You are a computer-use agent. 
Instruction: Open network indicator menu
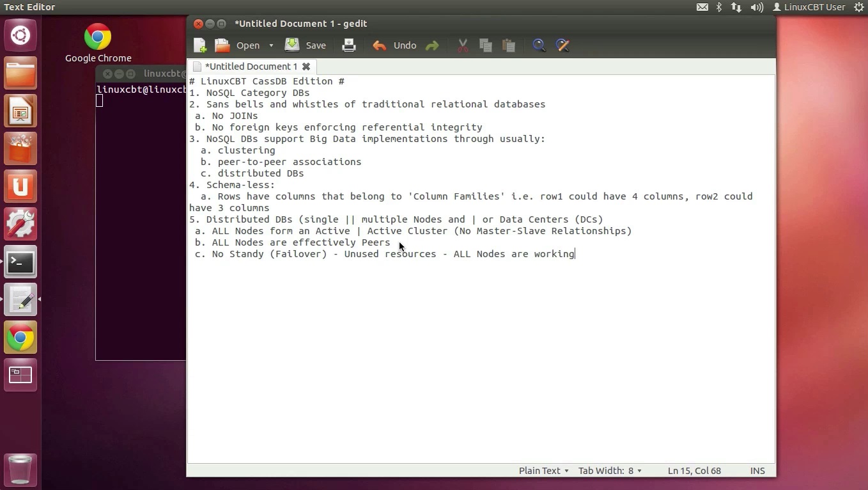click(736, 7)
